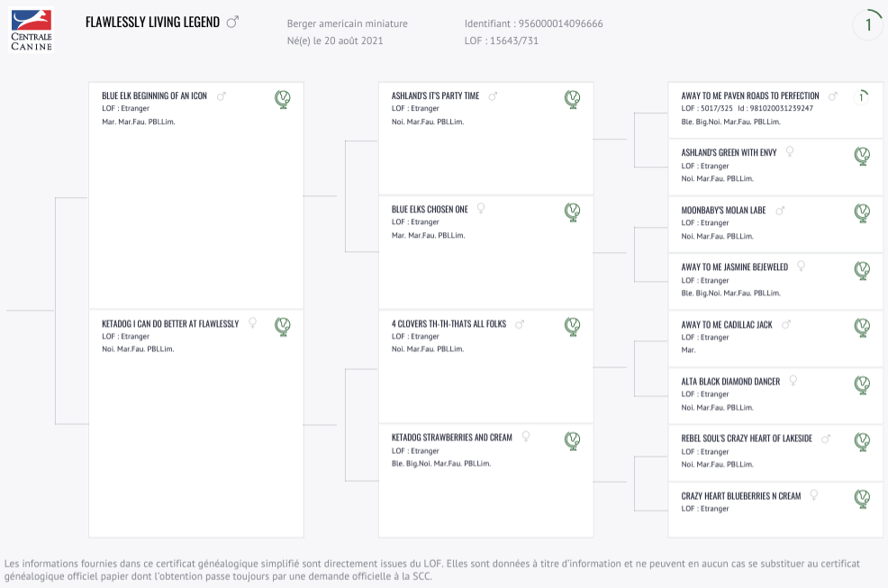888x588 pixels.
Task: Click male symbol next to Flawlessly Living Legend
Action: click(x=232, y=23)
